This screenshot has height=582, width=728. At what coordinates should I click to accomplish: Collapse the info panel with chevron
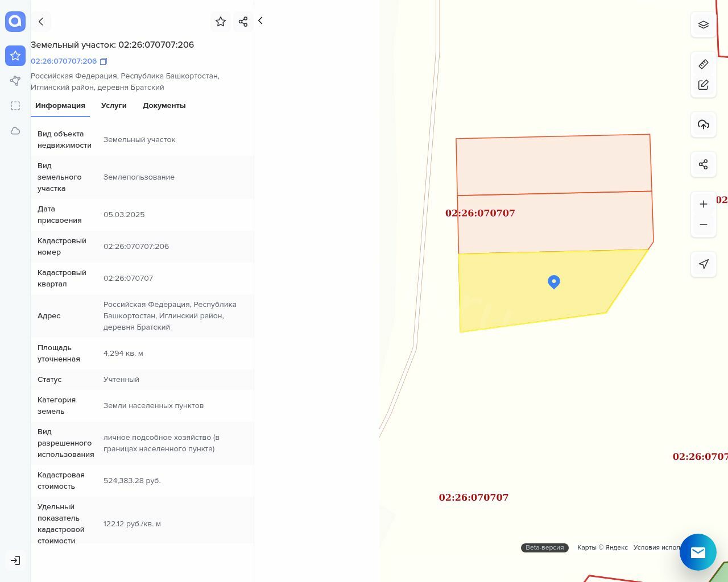(x=260, y=20)
